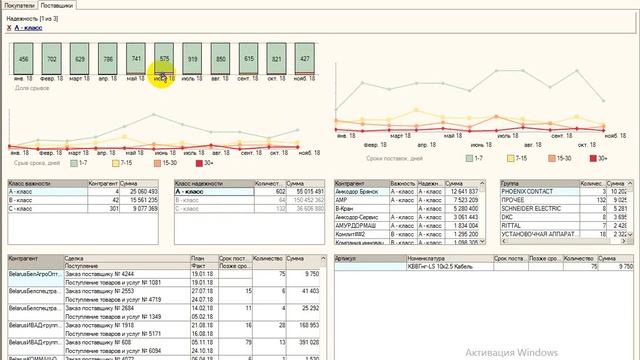The image size is (640, 360).
Task: Select the июнь 18 bar showing 575
Action: [164, 59]
